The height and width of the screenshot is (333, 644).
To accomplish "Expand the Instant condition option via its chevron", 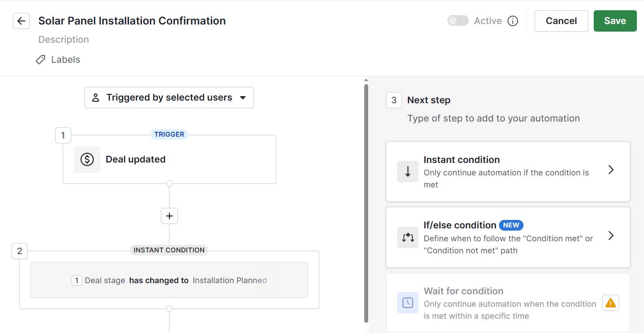I will (611, 170).
